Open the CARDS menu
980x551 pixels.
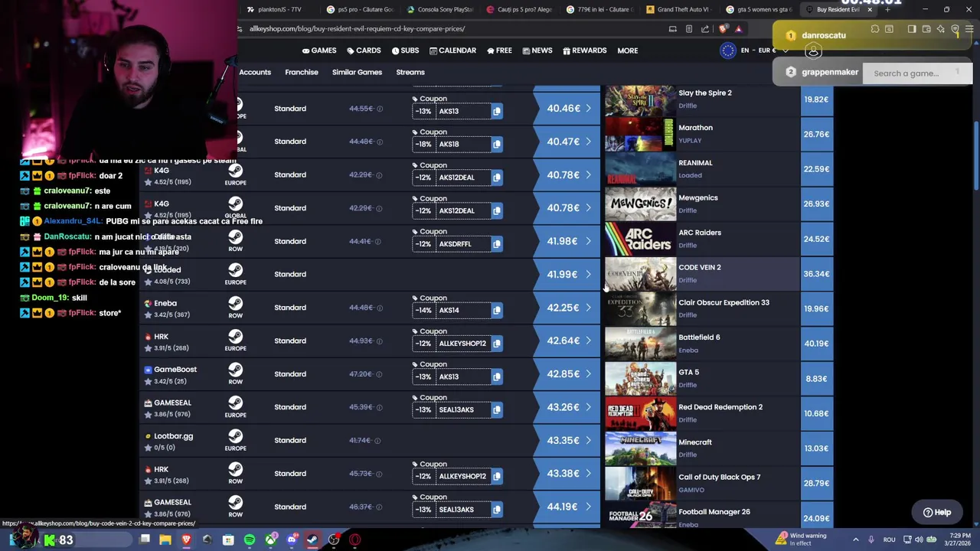tap(364, 51)
